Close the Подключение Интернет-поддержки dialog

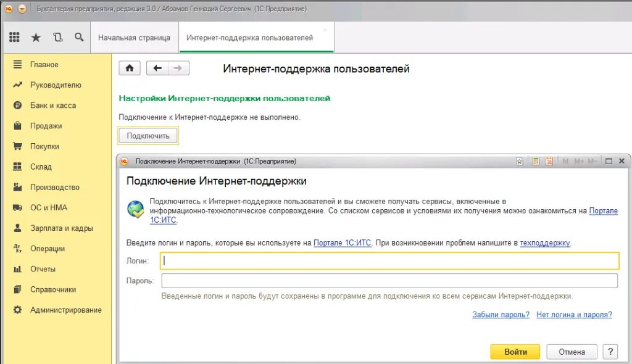tap(622, 161)
